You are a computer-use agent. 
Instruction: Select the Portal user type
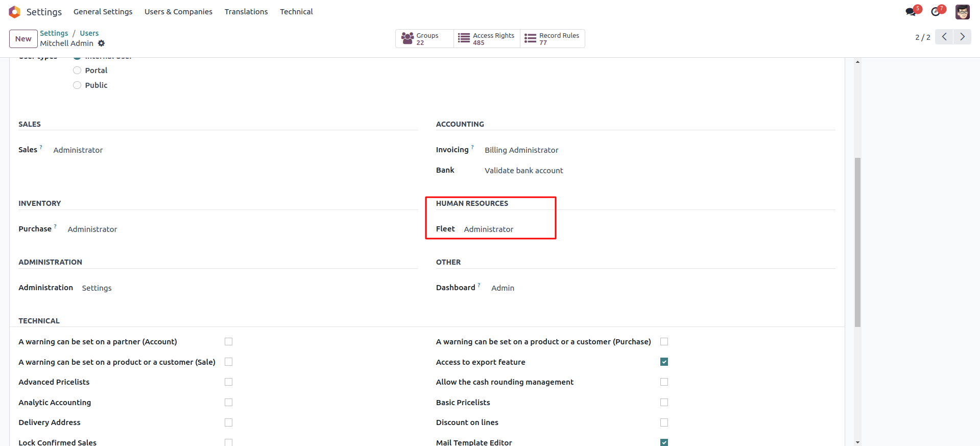pyautogui.click(x=77, y=71)
